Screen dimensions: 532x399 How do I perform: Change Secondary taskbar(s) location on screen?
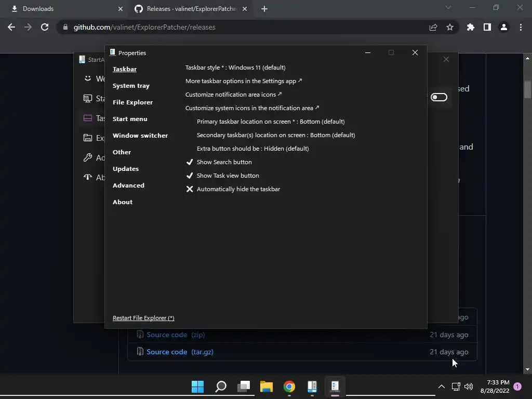276,135
